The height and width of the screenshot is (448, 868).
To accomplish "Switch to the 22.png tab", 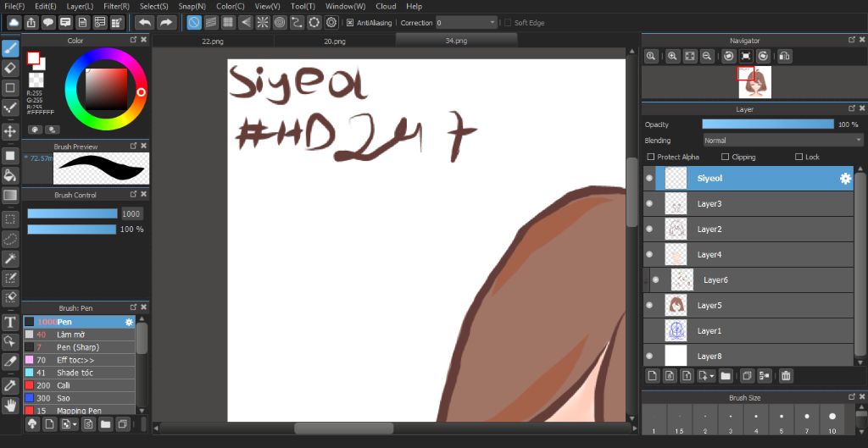I will coord(213,41).
